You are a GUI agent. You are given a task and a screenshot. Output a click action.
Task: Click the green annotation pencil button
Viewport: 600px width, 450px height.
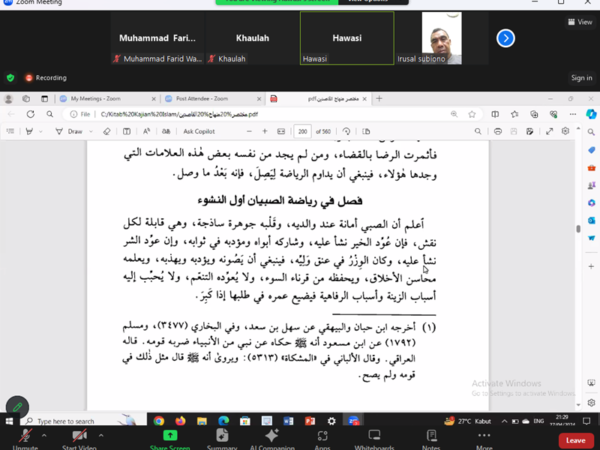(17, 407)
